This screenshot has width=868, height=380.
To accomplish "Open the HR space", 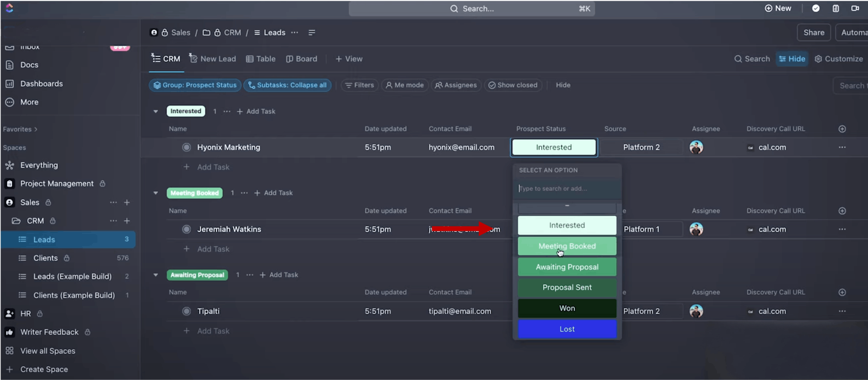I will tap(25, 314).
